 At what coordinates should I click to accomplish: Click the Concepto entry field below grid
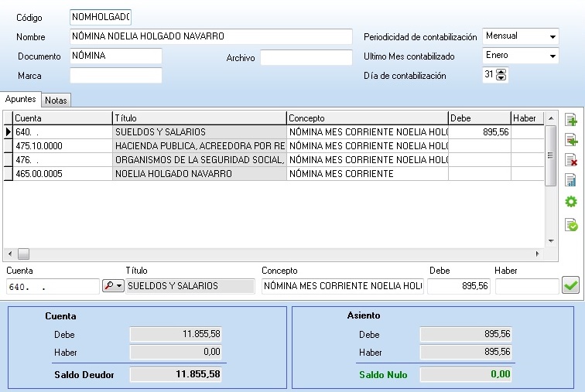[x=343, y=286]
